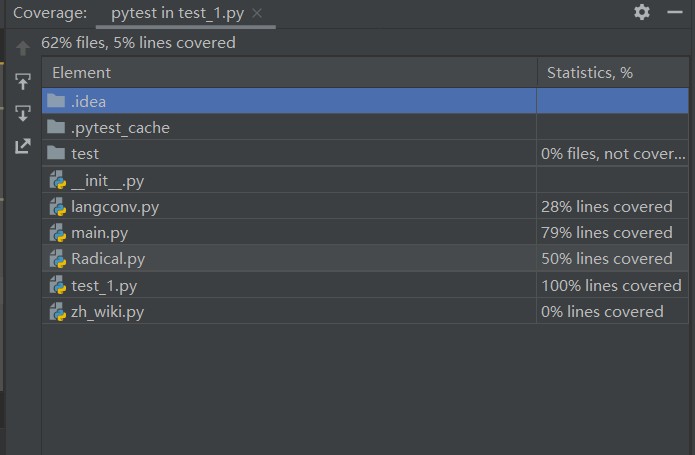The height and width of the screenshot is (455, 695).
Task: Click the zh_wiki.py file icon
Action: click(58, 311)
